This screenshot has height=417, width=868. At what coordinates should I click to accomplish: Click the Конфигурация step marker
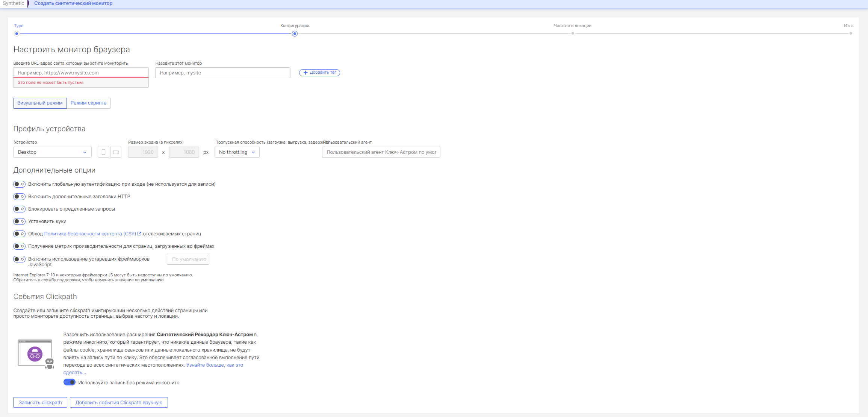tap(295, 33)
